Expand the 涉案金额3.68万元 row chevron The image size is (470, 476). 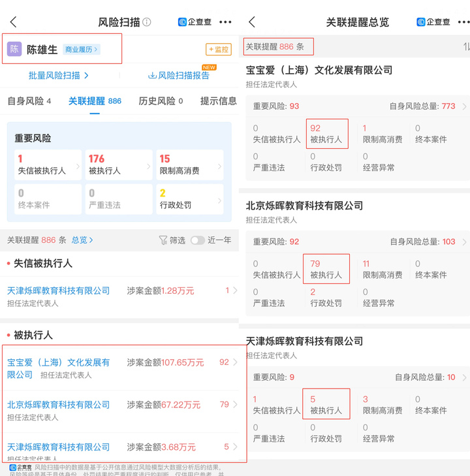235,447
